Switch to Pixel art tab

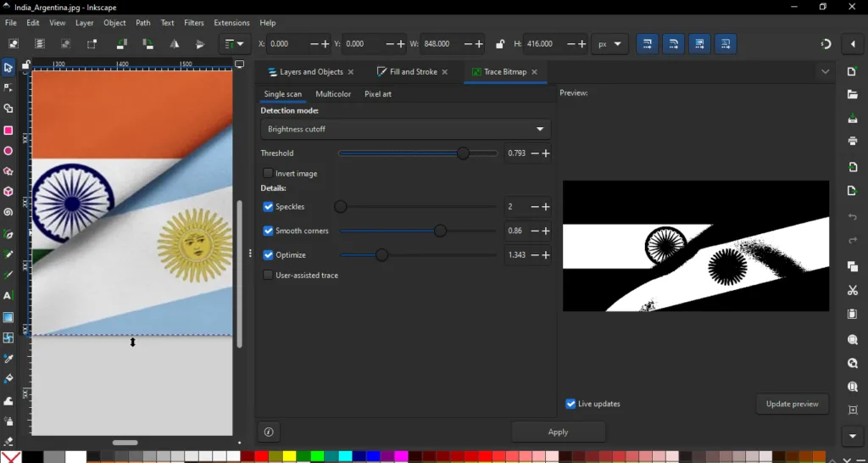[377, 94]
